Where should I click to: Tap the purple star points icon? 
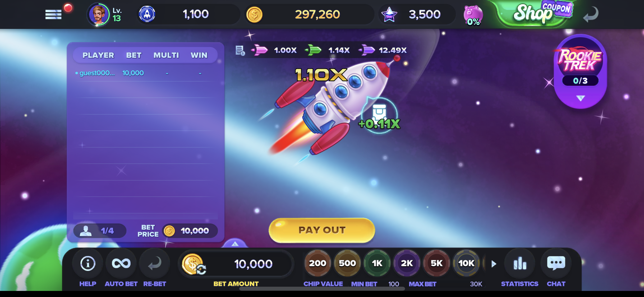(x=389, y=14)
